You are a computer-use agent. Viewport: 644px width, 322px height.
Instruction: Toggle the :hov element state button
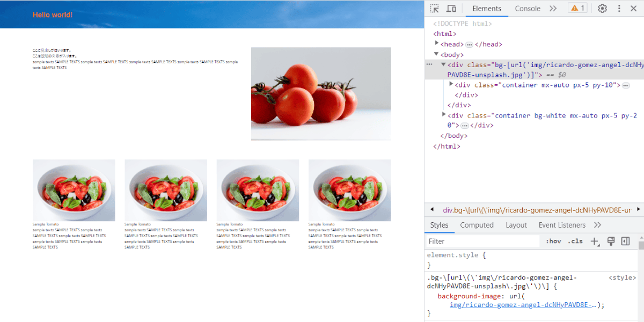[553, 241]
